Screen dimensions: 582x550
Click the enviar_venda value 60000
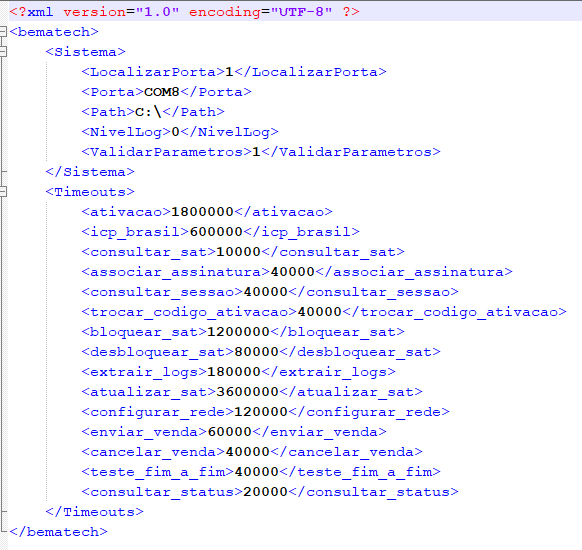point(230,432)
